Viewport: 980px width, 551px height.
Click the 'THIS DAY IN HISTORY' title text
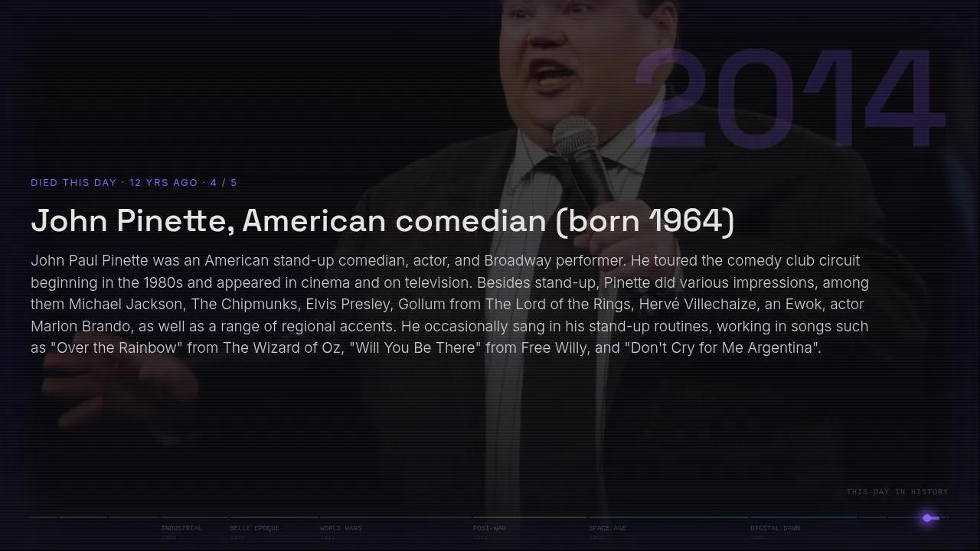[x=897, y=492]
